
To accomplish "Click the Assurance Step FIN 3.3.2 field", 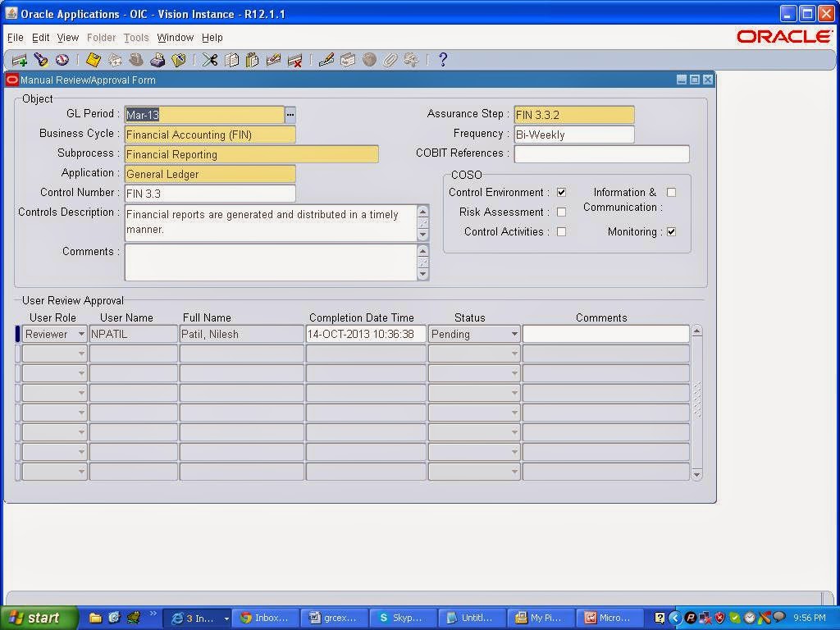I will pyautogui.click(x=573, y=115).
